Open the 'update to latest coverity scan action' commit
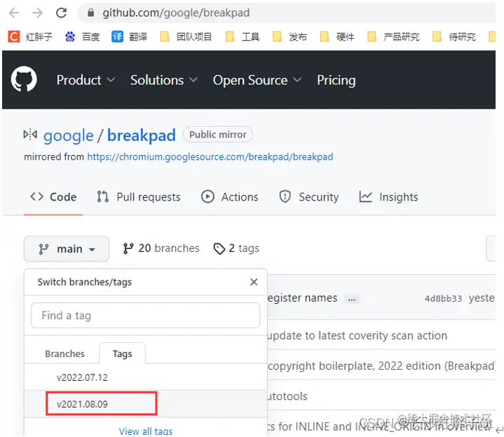 [357, 336]
